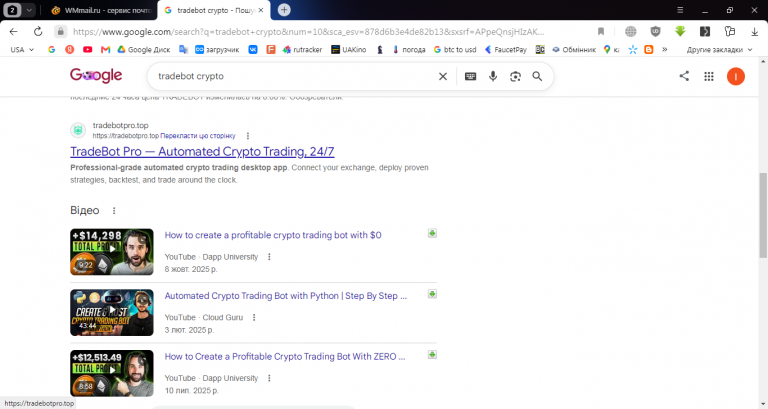Open the rutracker bookmark

[x=302, y=49]
